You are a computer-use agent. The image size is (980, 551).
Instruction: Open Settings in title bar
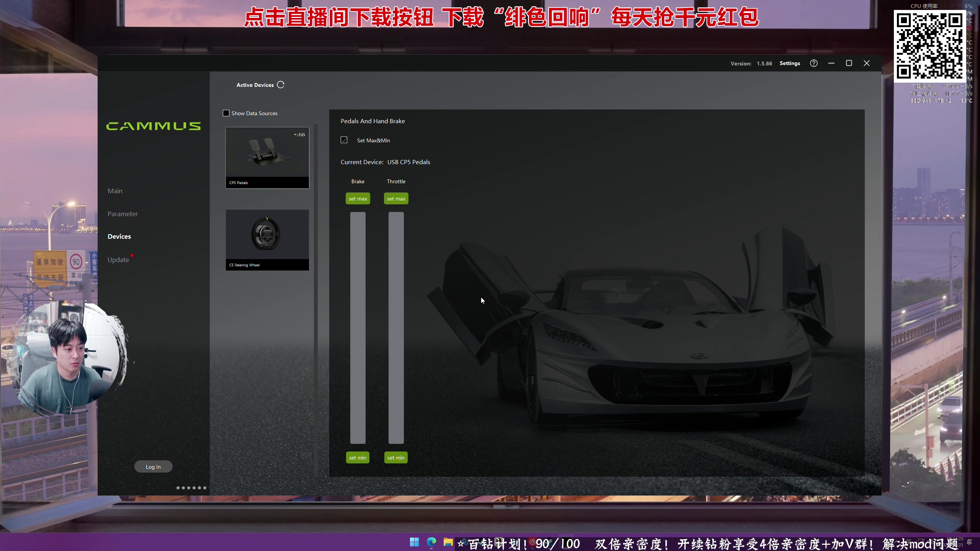coord(790,64)
